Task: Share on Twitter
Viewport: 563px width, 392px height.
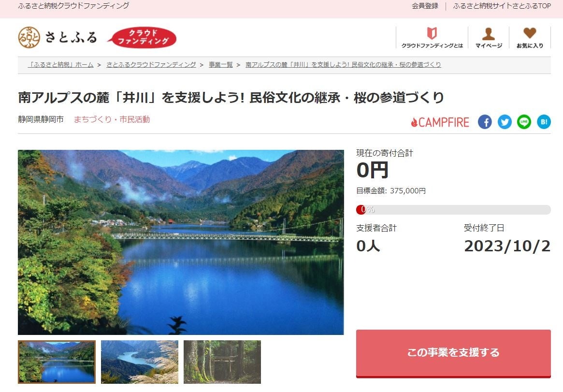Action: point(505,122)
